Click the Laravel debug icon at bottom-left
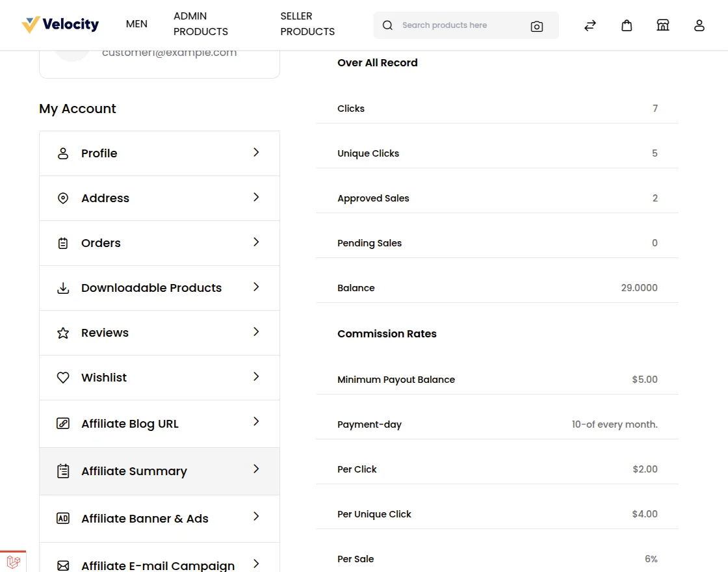Screen dimensions: 728x572 13,562
